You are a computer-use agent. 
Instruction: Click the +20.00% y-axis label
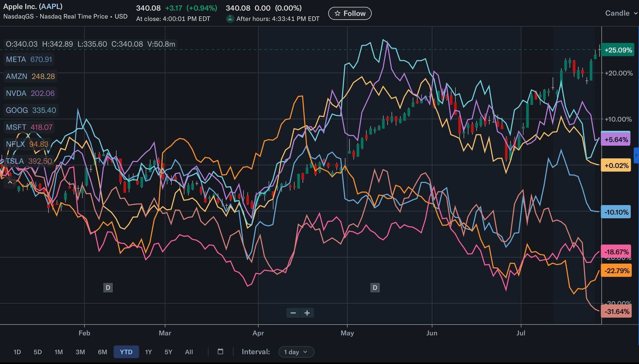[x=619, y=73]
